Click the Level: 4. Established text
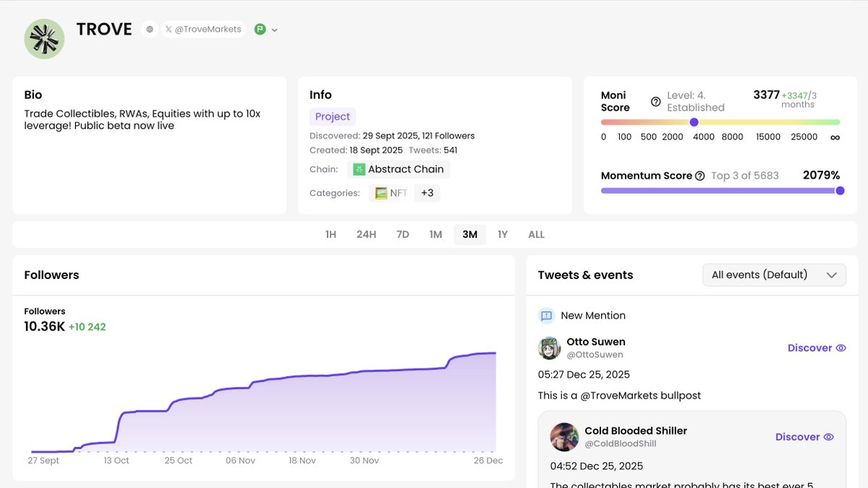The width and height of the screenshot is (868, 488). [695, 101]
